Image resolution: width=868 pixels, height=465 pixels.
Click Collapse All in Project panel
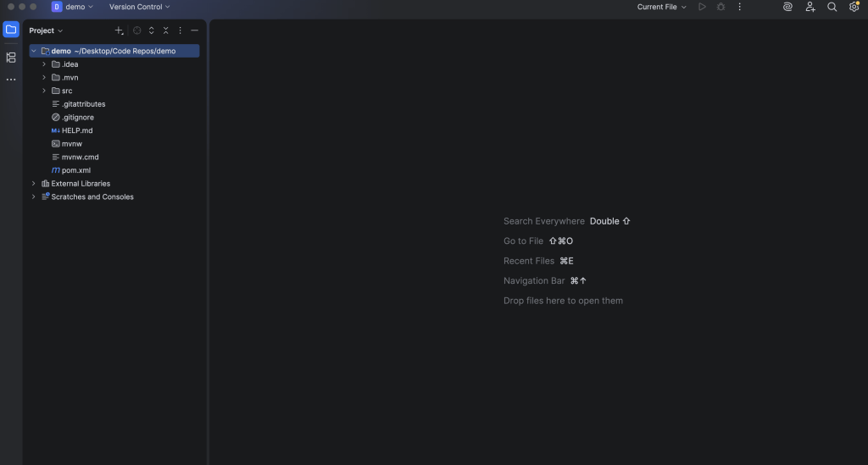tap(165, 30)
